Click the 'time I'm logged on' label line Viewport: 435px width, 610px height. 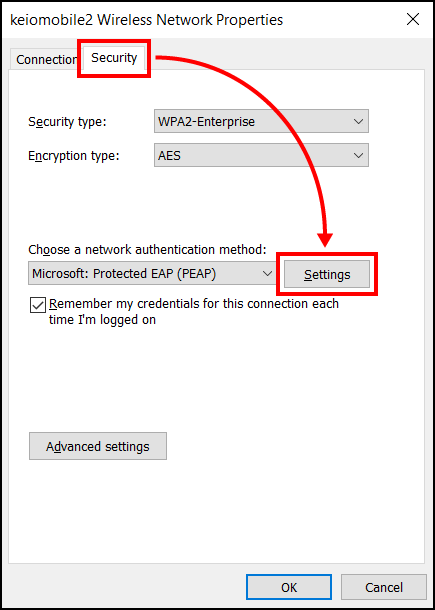point(102,319)
